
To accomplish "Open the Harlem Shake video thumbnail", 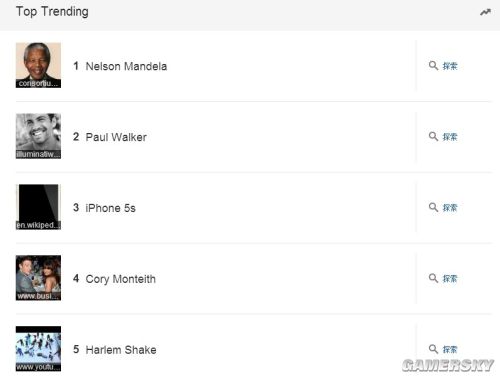I will [38, 349].
